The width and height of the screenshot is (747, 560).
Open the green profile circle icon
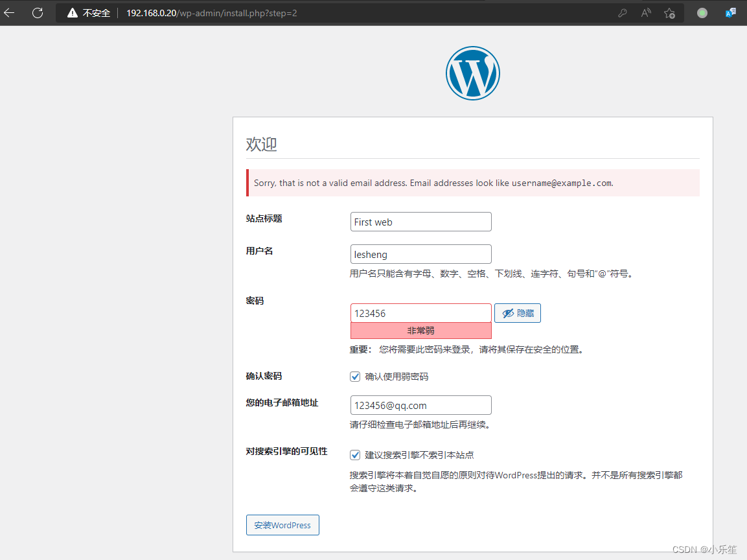click(702, 13)
